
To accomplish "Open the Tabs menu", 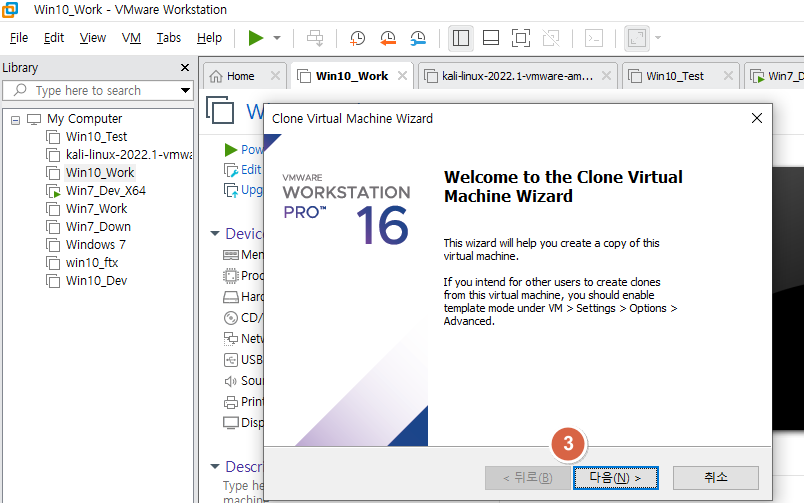I will [169, 38].
